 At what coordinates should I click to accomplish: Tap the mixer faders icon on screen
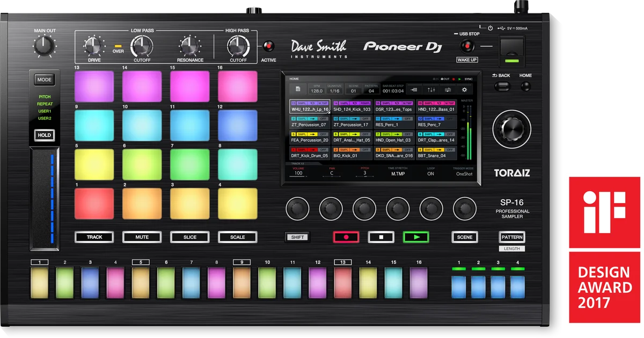coord(431,90)
